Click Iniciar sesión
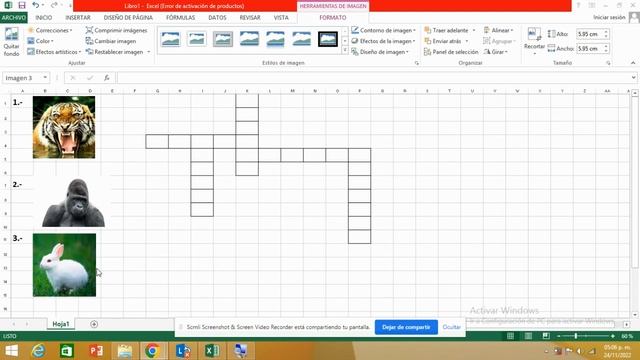The image size is (640, 360). pos(609,17)
